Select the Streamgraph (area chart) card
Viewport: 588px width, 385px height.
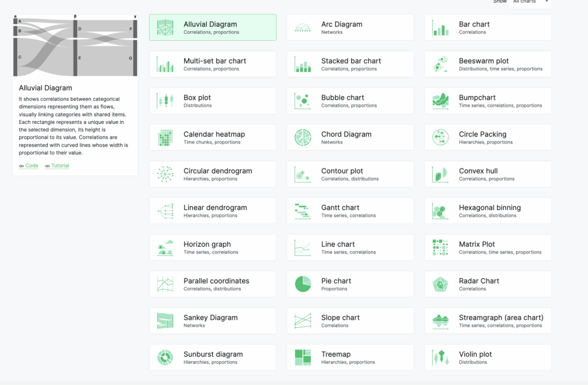coord(488,321)
